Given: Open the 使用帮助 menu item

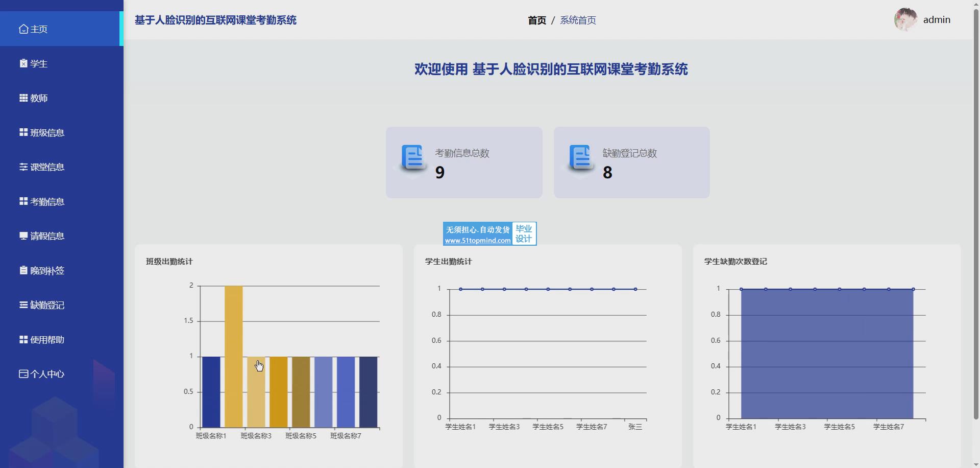Looking at the screenshot, I should coord(47,340).
